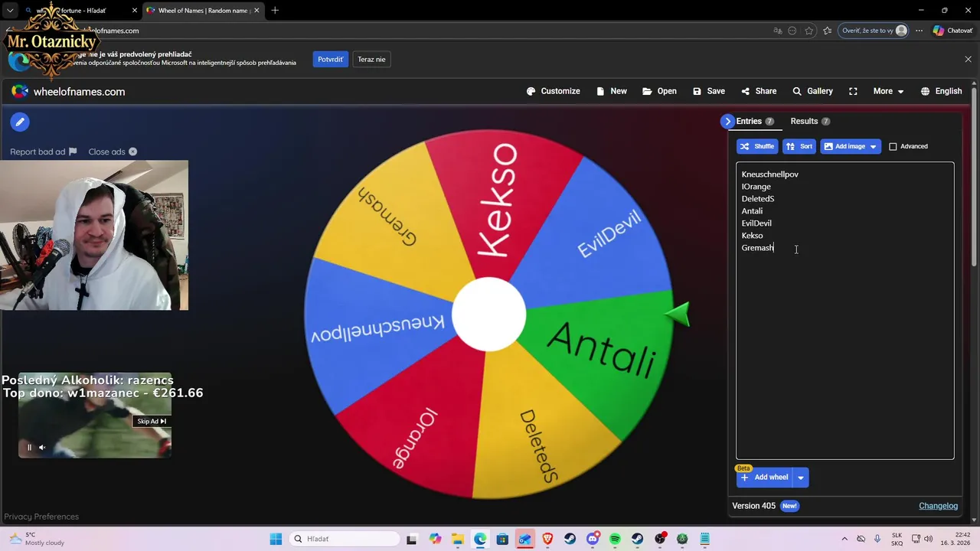Mute the ad video sound
This screenshot has height=551, width=980.
tap(42, 448)
